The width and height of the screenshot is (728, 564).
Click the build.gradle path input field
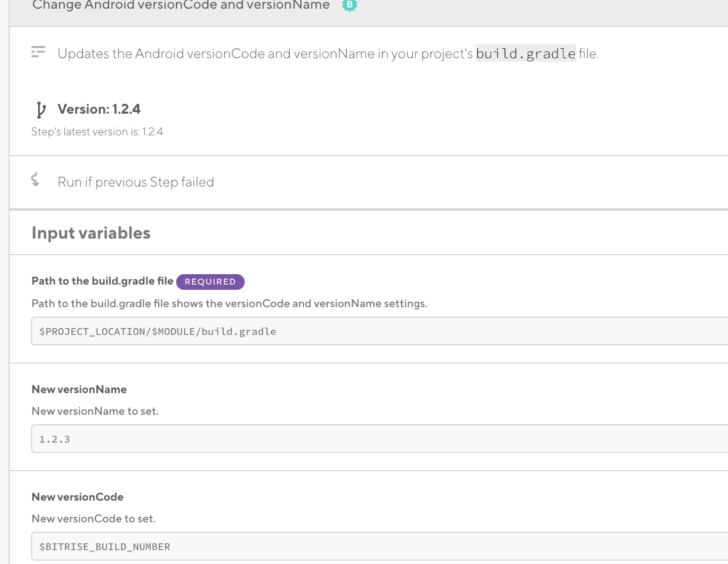click(x=379, y=331)
